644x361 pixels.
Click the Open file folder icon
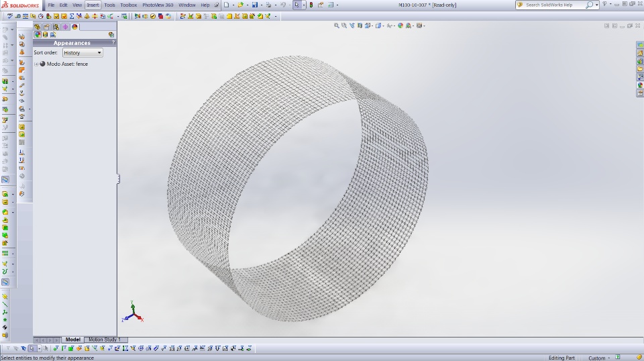tap(240, 5)
